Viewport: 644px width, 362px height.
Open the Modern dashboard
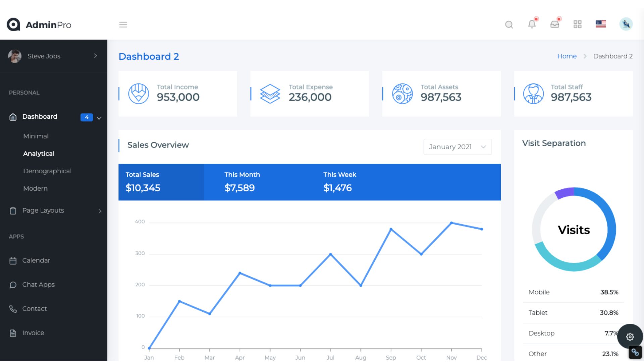(x=35, y=188)
